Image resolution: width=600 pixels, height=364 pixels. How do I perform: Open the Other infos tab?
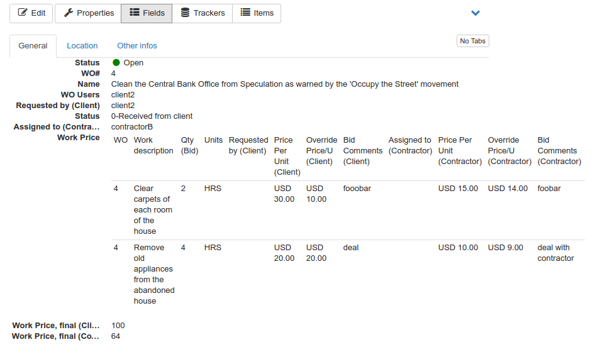[137, 46]
